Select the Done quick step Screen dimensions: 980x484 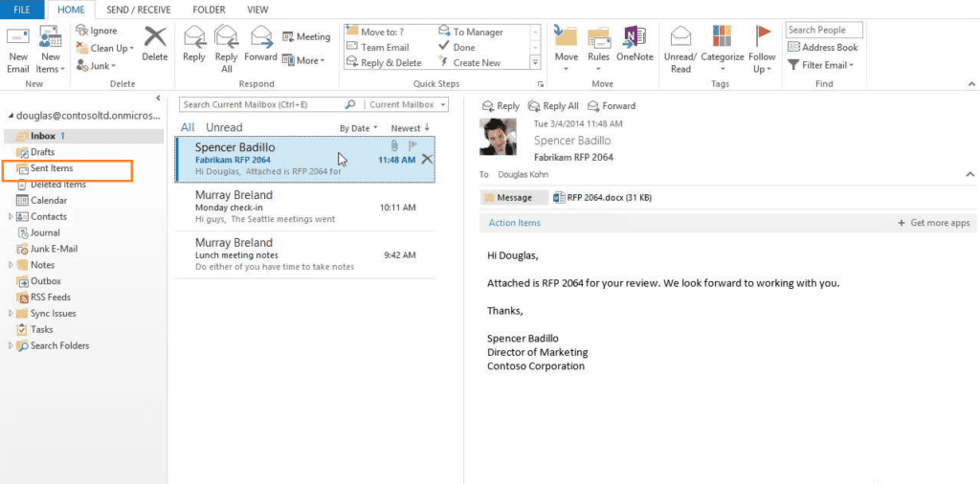tap(457, 47)
